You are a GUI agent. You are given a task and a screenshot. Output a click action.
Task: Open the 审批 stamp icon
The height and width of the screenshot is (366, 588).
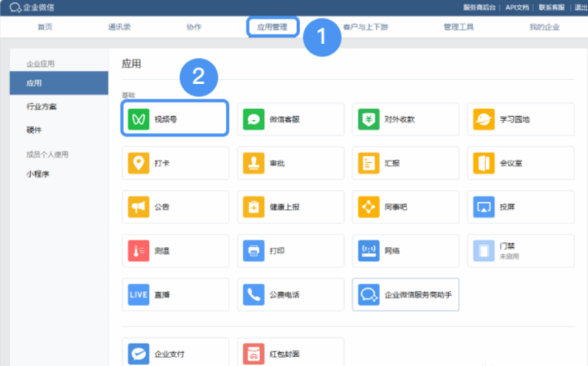(x=254, y=163)
